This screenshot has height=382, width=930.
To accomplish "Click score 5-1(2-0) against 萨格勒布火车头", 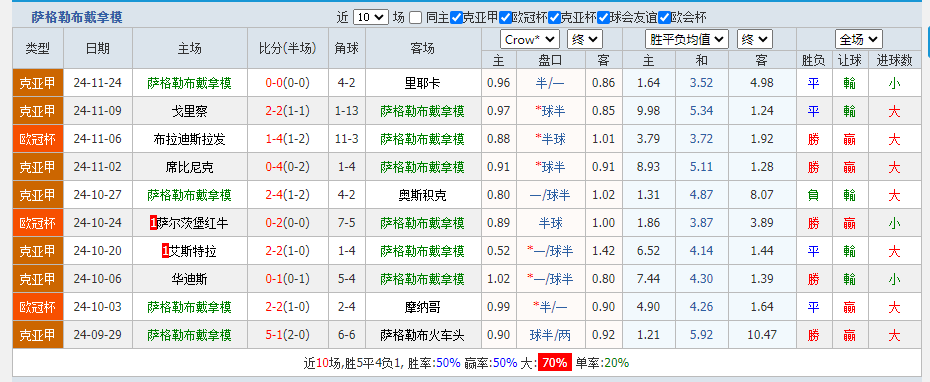I will click(288, 335).
